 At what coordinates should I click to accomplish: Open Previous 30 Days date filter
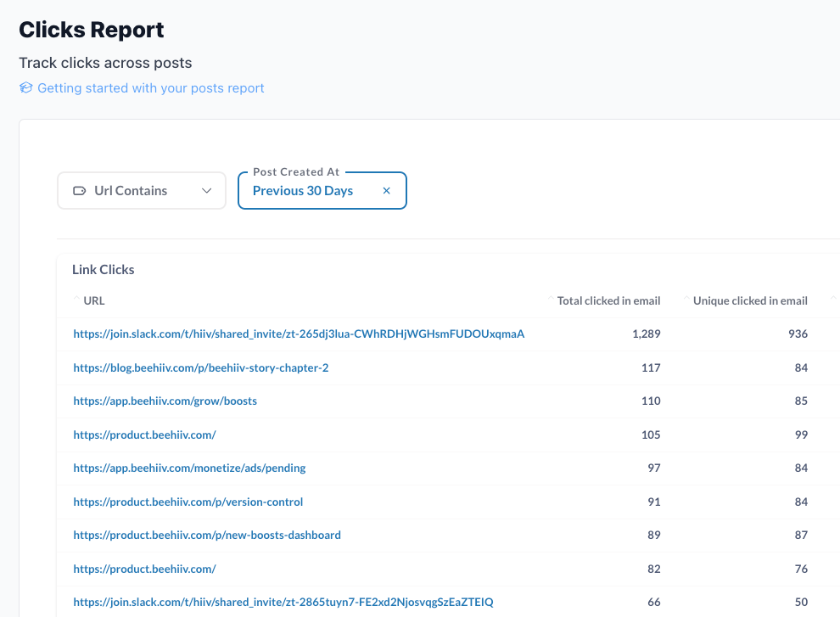[x=322, y=190]
